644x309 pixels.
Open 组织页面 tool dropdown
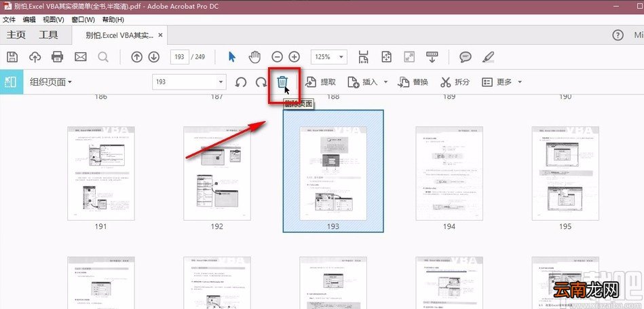tap(51, 81)
